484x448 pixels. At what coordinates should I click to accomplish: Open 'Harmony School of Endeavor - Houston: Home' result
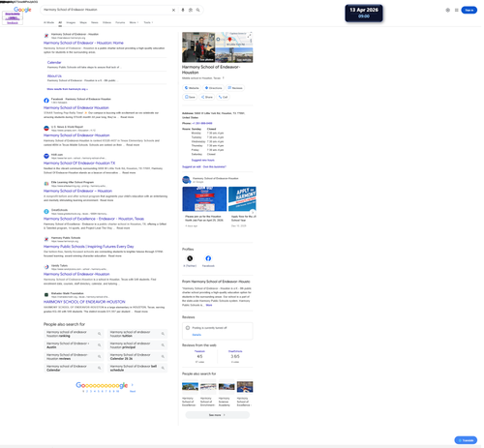83,43
